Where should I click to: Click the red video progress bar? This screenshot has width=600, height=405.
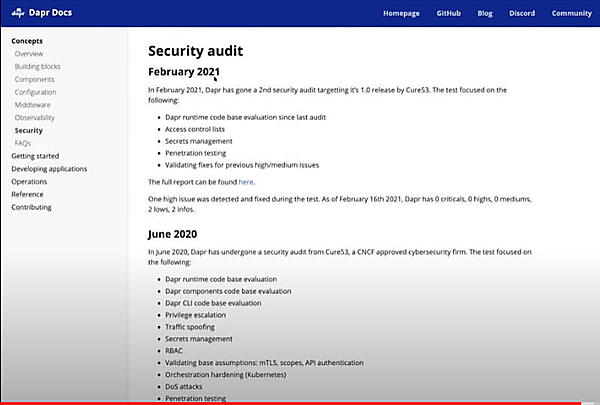(x=300, y=402)
